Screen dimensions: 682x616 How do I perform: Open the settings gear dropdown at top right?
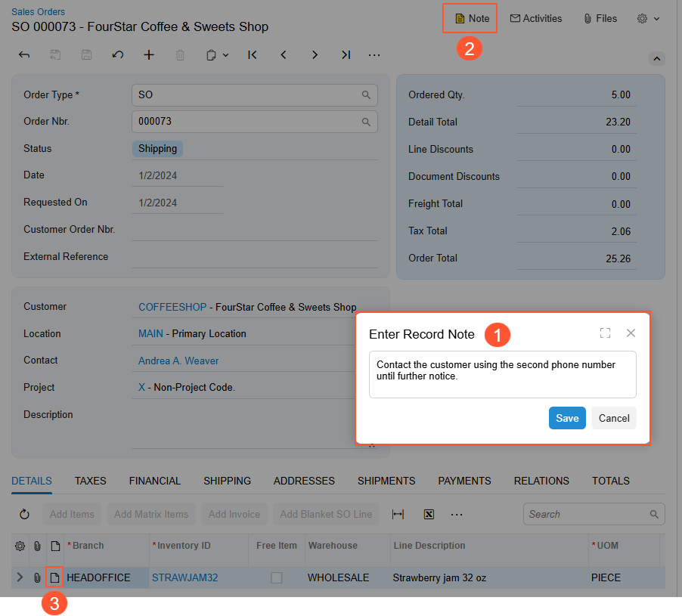coord(648,18)
